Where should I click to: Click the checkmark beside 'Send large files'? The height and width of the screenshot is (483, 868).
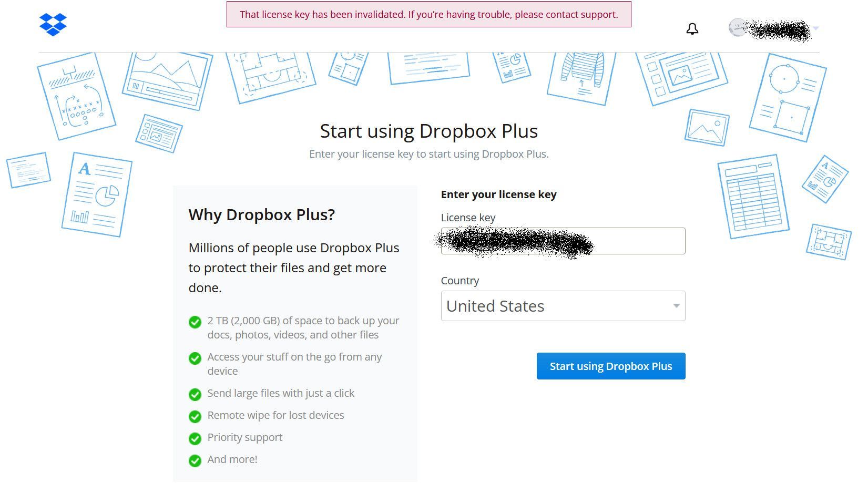[195, 395]
